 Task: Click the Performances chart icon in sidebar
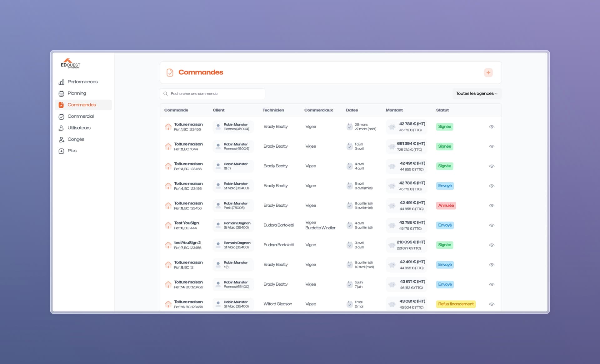pyautogui.click(x=62, y=82)
